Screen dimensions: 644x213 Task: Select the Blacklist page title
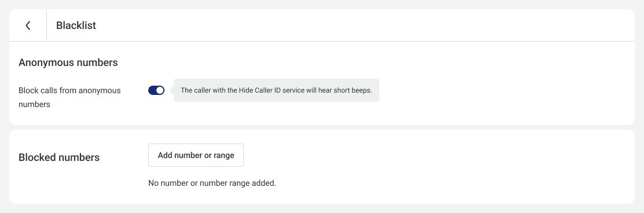click(76, 25)
